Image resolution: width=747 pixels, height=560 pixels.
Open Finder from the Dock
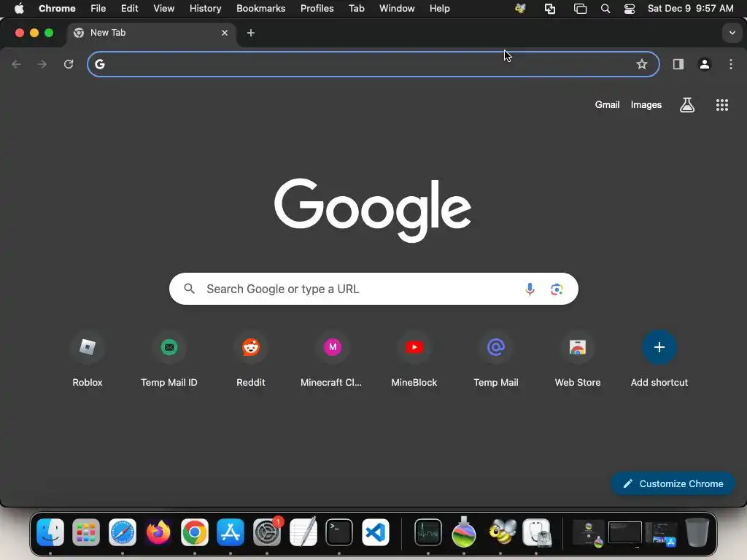coord(50,532)
